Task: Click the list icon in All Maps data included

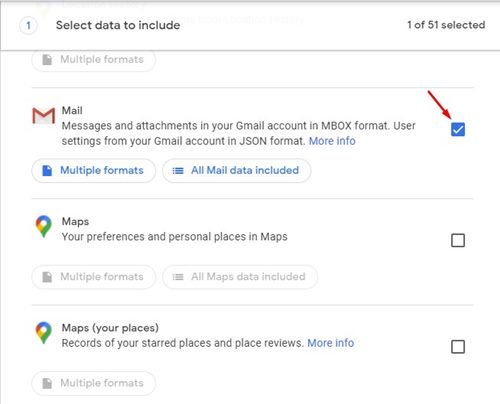Action: point(178,277)
